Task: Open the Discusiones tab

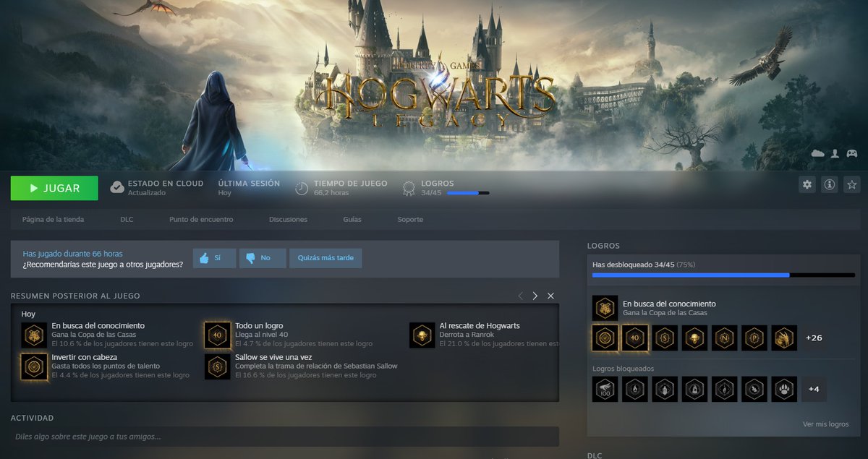Action: [288, 219]
